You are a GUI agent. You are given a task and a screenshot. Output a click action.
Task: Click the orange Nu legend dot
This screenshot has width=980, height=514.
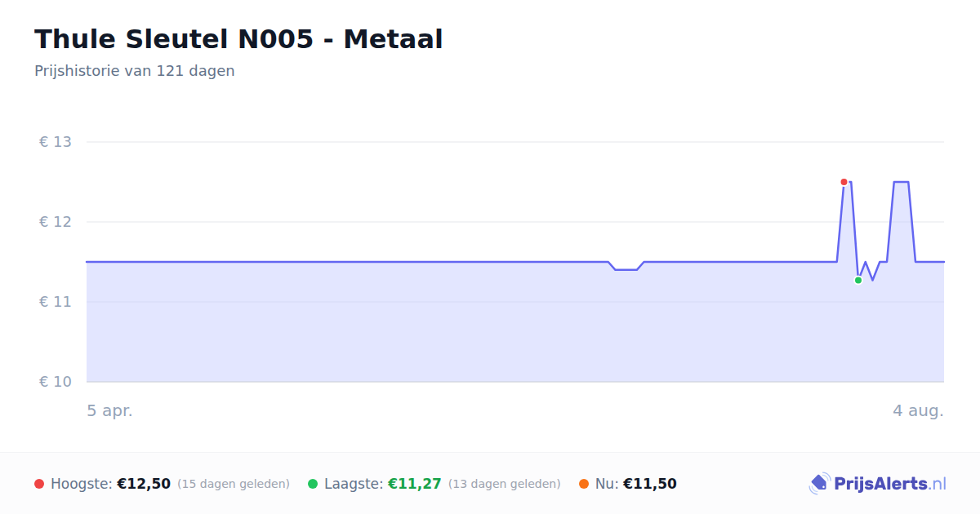pos(584,484)
